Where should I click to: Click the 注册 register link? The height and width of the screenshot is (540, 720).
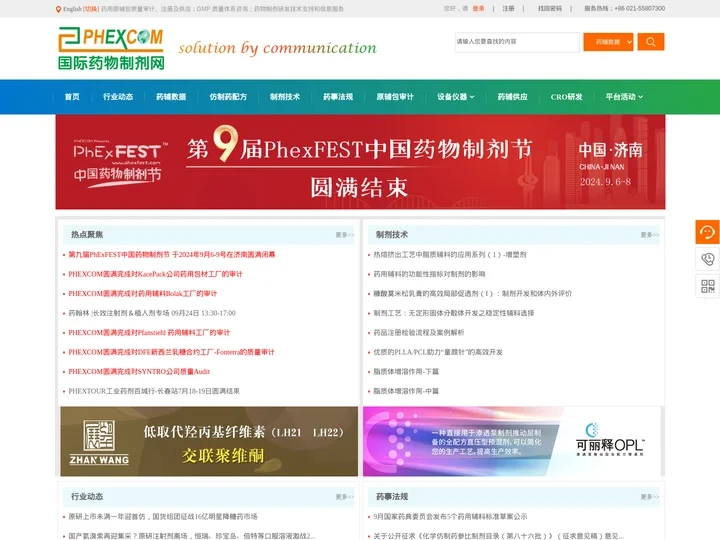pos(508,9)
